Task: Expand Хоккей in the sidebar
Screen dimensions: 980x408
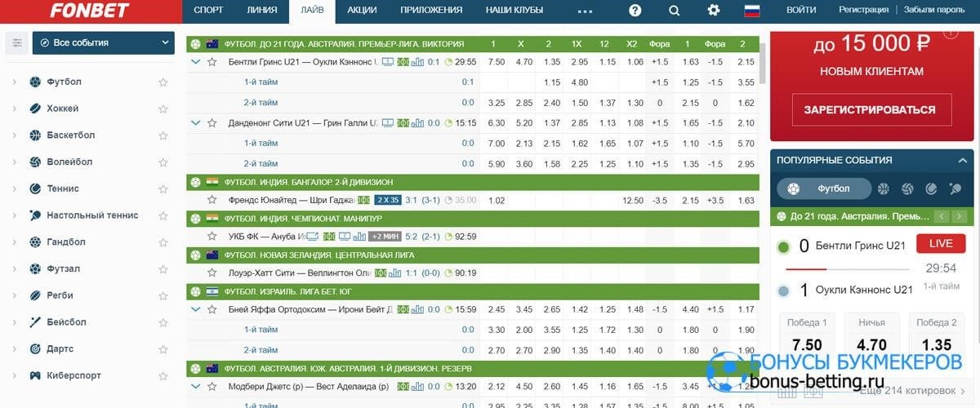Action: coord(14,109)
